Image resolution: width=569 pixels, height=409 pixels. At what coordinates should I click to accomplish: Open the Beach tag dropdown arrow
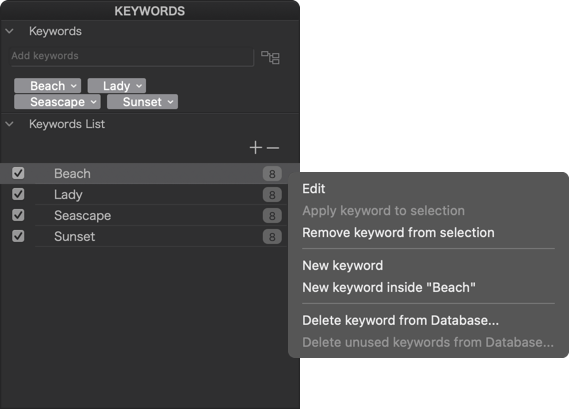point(74,86)
